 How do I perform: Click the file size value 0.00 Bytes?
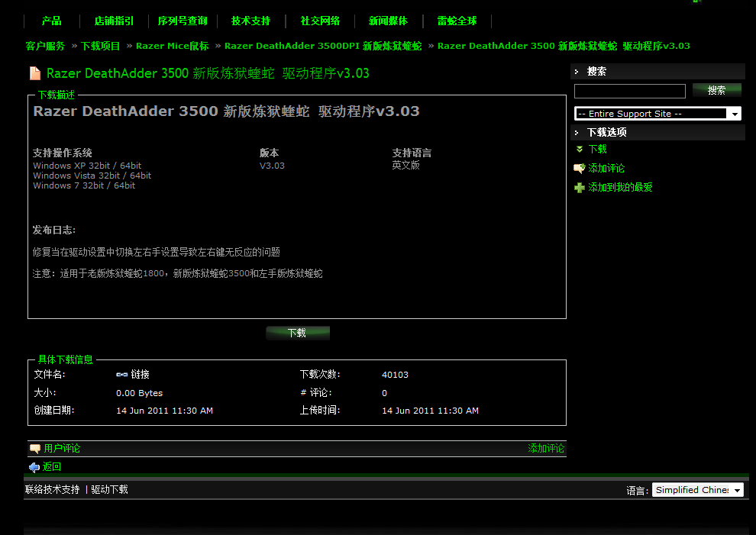(x=139, y=393)
